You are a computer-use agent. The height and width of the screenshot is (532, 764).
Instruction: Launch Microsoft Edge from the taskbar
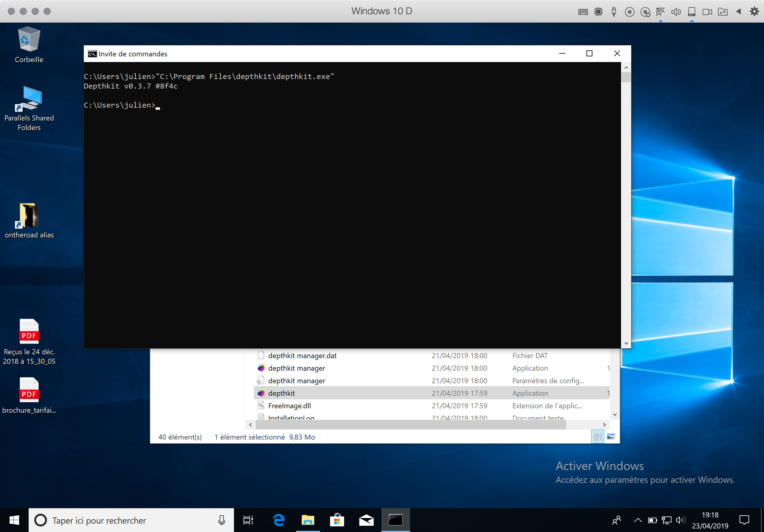pyautogui.click(x=278, y=520)
